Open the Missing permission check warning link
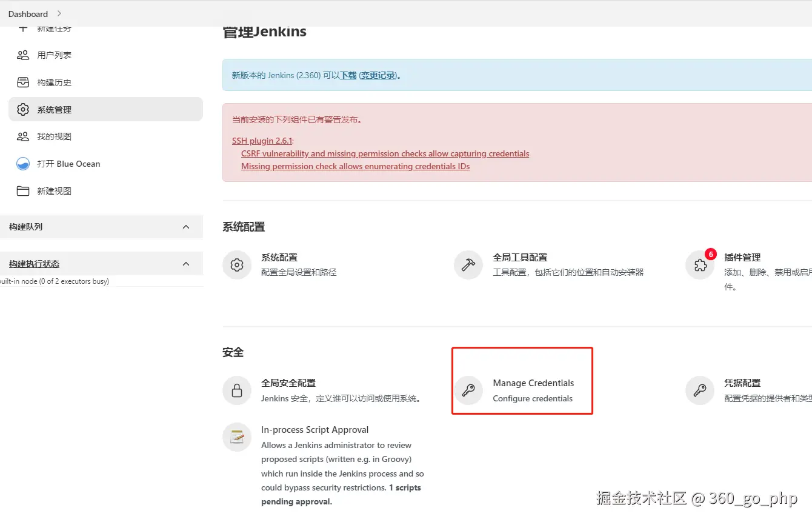 click(x=355, y=166)
